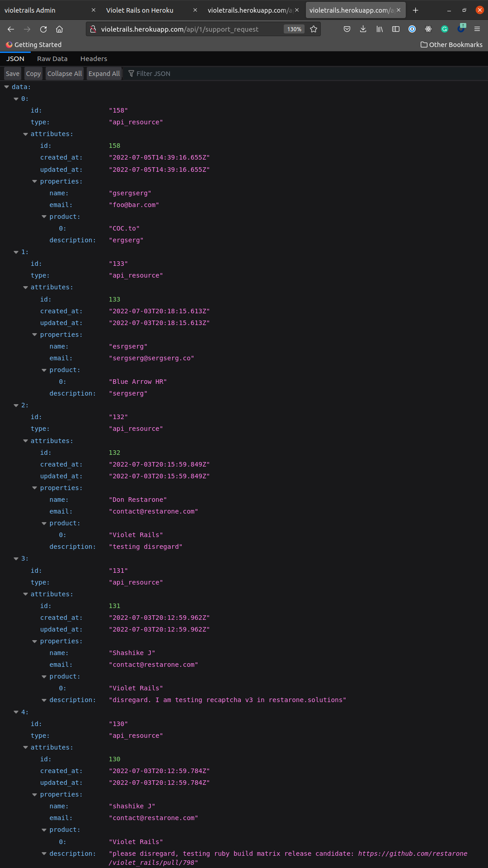Open the Downloads panel icon
Screen dimensions: 488x868
363,28
